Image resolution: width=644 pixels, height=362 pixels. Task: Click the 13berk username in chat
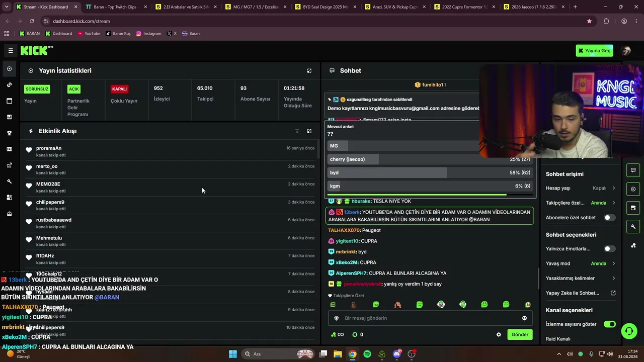(352, 212)
